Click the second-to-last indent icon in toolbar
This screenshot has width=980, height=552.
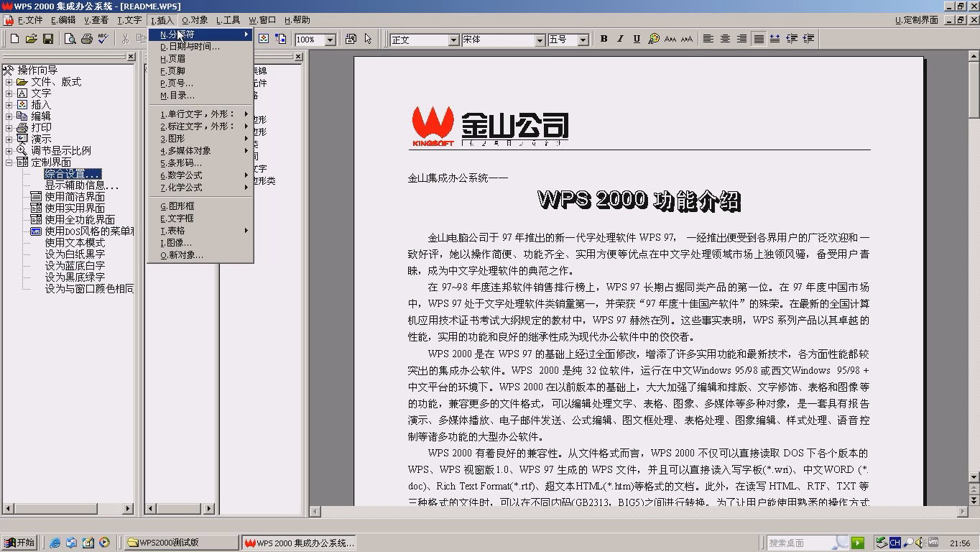pyautogui.click(x=792, y=39)
